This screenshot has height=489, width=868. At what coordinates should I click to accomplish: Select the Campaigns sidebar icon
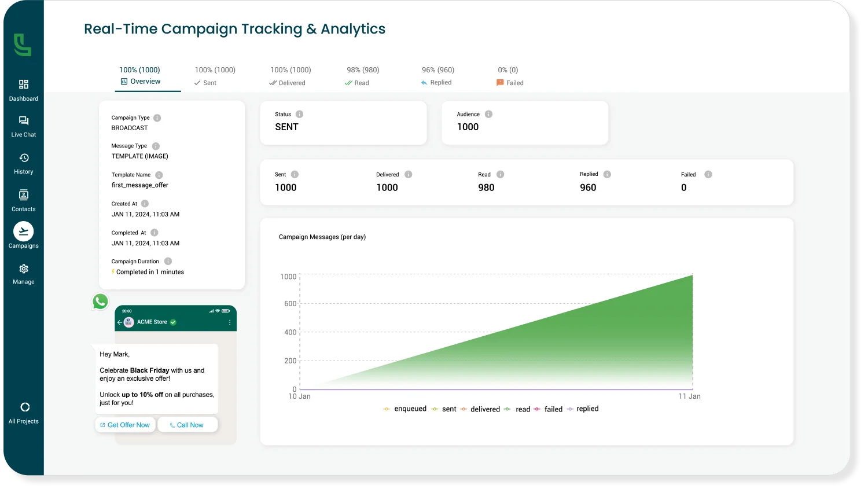click(23, 234)
